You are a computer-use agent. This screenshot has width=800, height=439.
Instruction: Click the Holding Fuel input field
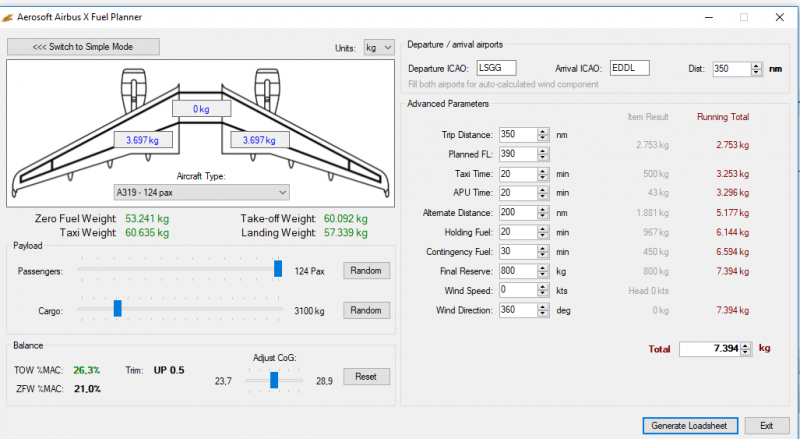(x=518, y=232)
